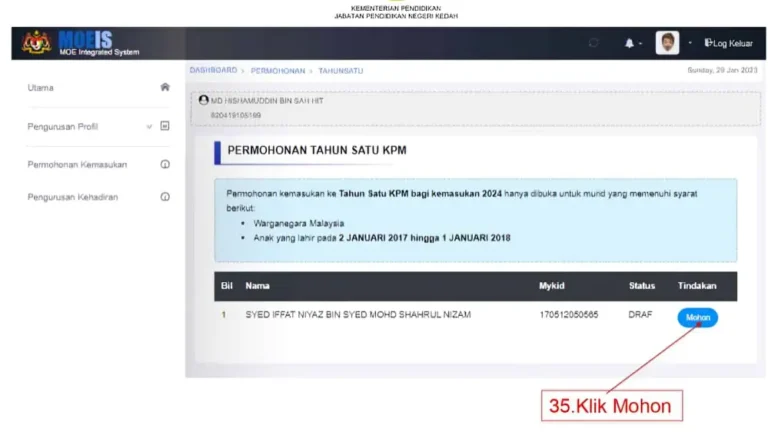Click Log Keluar to sign out
This screenshot has height=432, width=768.
[x=728, y=44]
